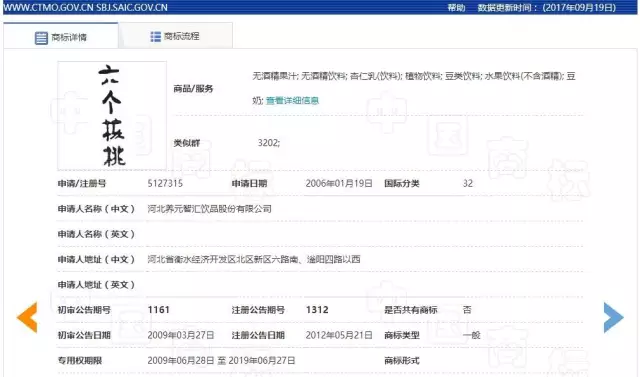Select exclusive right period 2009年06月28日 至 2019年06月27日
Image resolution: width=640 pixels, height=377 pixels.
pos(221,360)
